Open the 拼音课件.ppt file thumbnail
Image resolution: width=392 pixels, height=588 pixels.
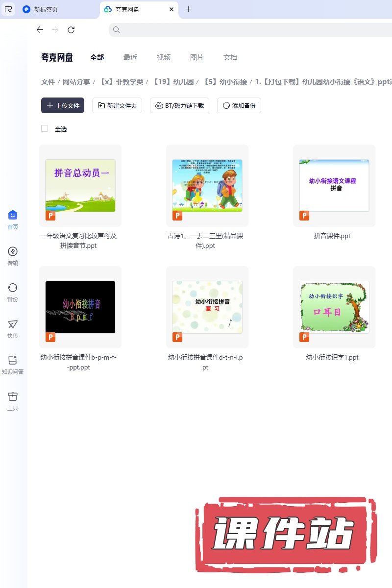tap(334, 186)
